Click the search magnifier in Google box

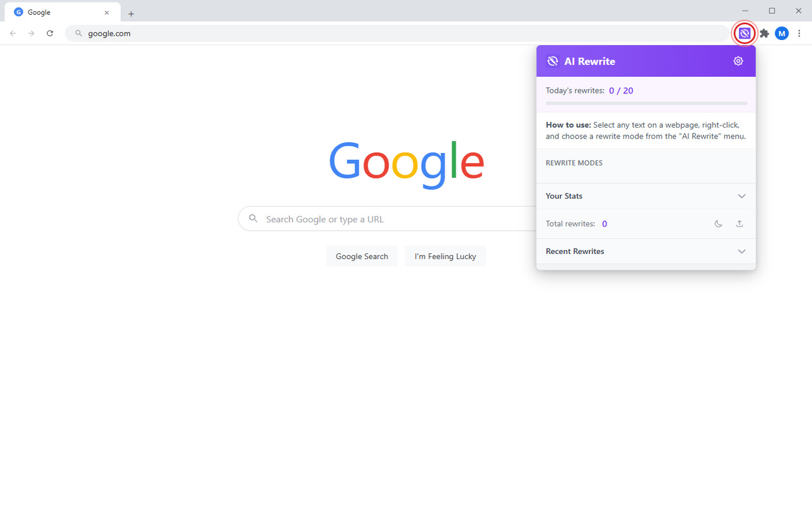(x=253, y=218)
